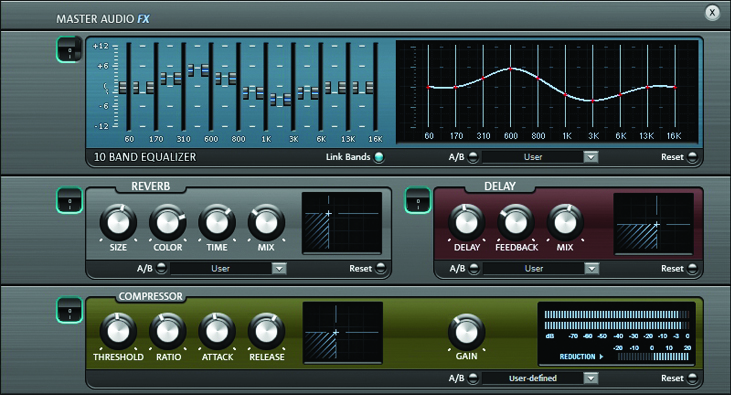
Task: Click the Reverb SIZE knob
Action: (118, 222)
